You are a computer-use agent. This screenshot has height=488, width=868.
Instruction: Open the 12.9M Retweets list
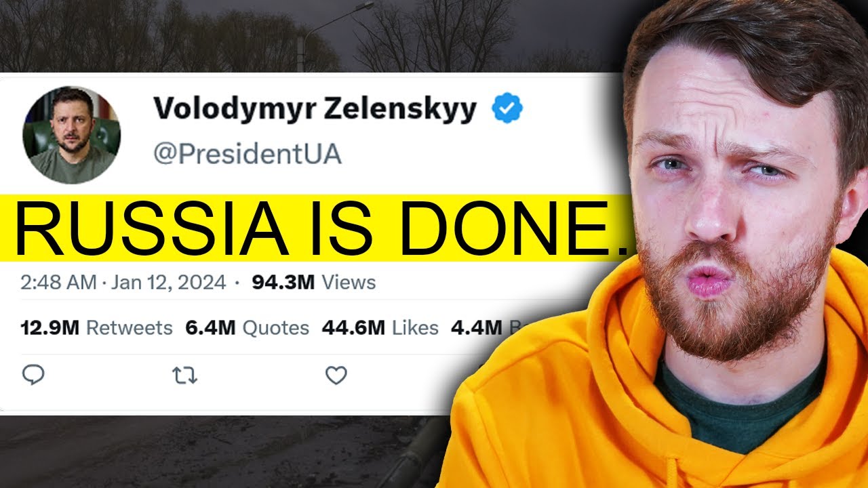97,328
